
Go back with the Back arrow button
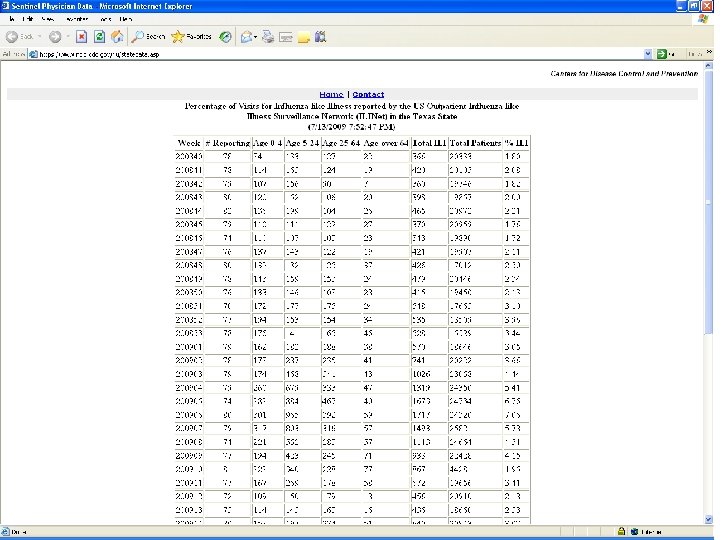point(12,37)
